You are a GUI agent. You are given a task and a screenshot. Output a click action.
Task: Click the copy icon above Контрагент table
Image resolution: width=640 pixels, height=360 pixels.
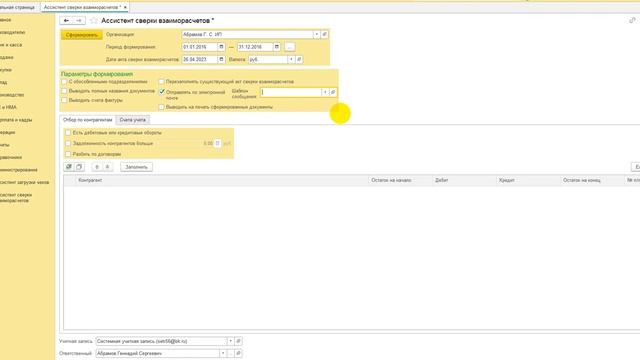click(x=79, y=167)
